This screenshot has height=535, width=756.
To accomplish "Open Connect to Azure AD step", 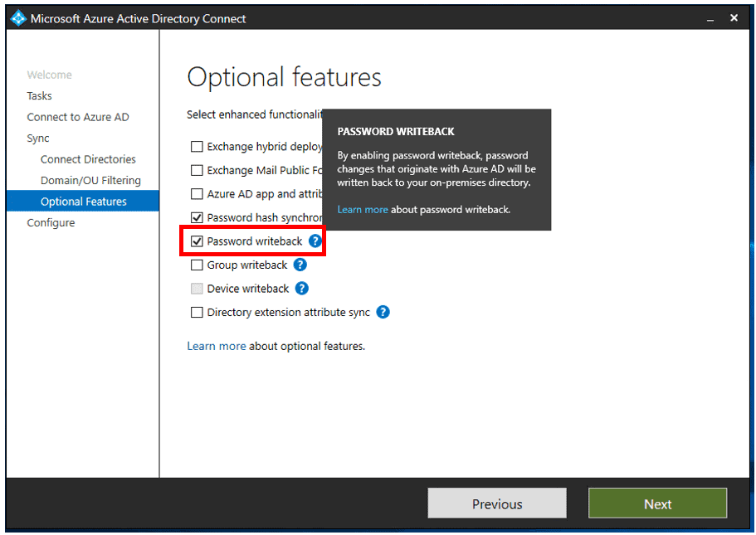I will pos(78,117).
